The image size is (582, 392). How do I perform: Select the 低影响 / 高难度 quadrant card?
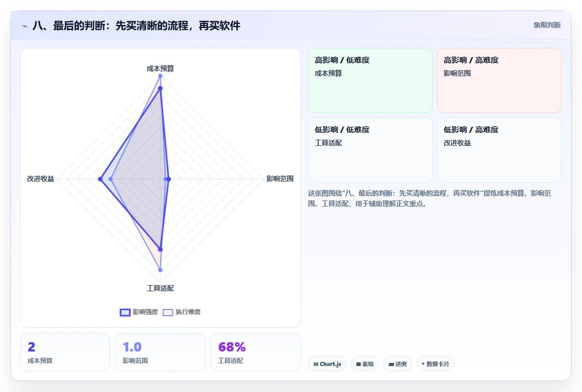pyautogui.click(x=499, y=150)
